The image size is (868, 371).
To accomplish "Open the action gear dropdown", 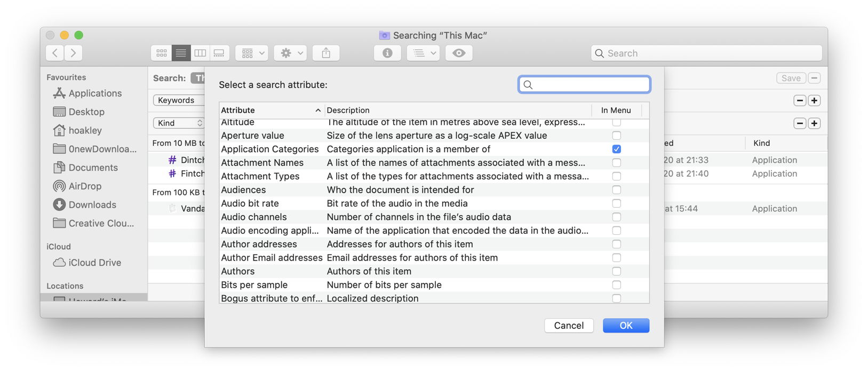I will click(x=291, y=53).
